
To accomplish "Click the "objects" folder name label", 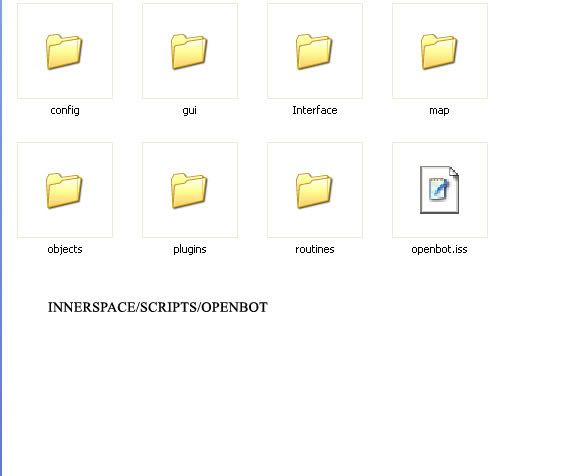I will click(65, 249).
